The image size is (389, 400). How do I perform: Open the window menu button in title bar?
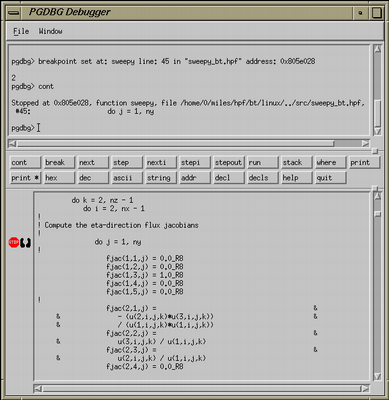[x=14, y=13]
